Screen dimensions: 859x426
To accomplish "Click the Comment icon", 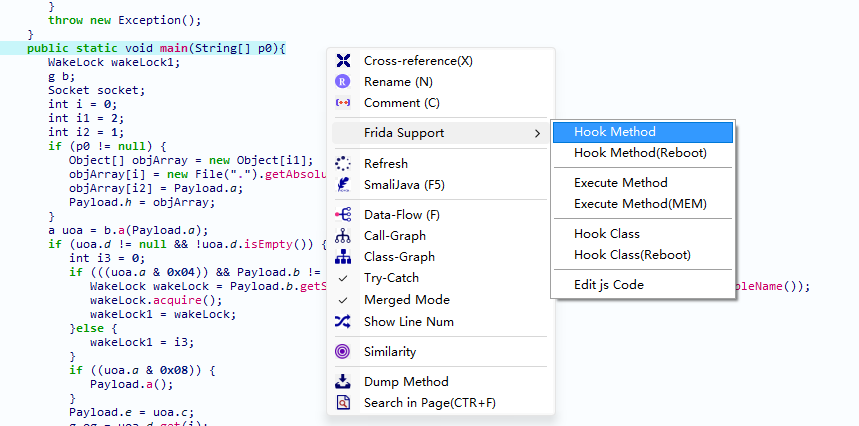I will (x=344, y=103).
